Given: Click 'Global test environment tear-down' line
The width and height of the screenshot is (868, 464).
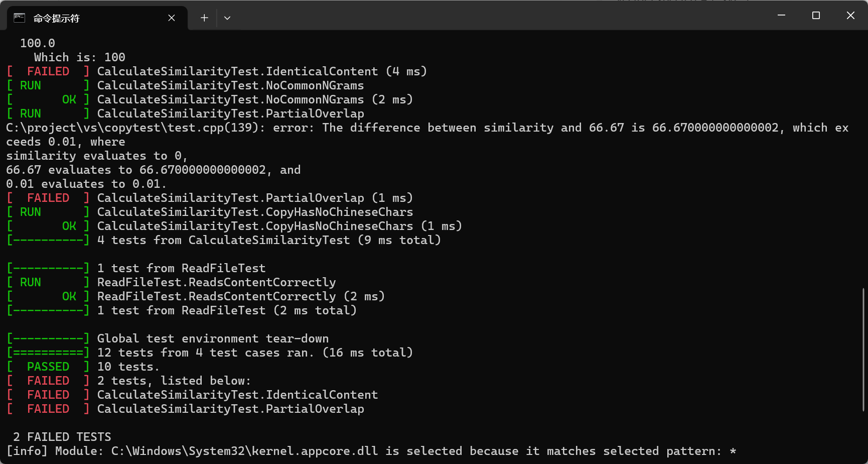Looking at the screenshot, I should coord(168,338).
